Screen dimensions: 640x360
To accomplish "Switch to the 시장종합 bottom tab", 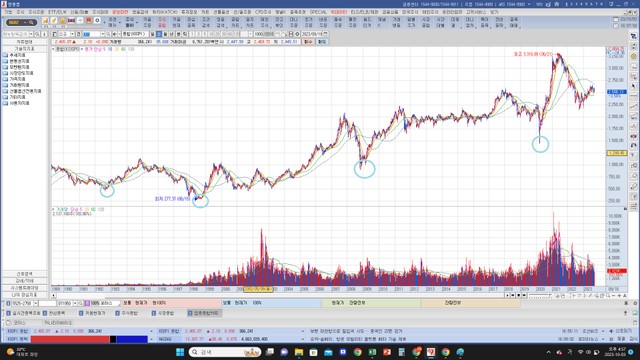I will pos(162,313).
